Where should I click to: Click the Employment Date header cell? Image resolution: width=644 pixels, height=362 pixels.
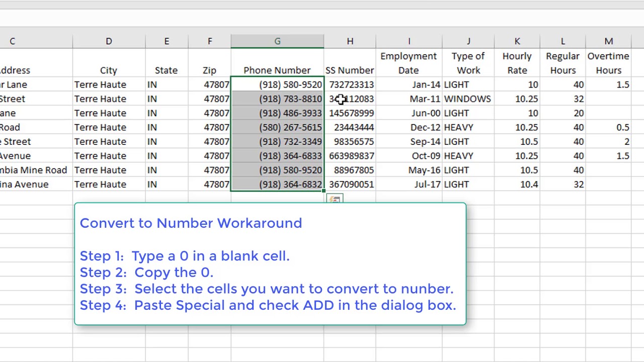pyautogui.click(x=409, y=63)
